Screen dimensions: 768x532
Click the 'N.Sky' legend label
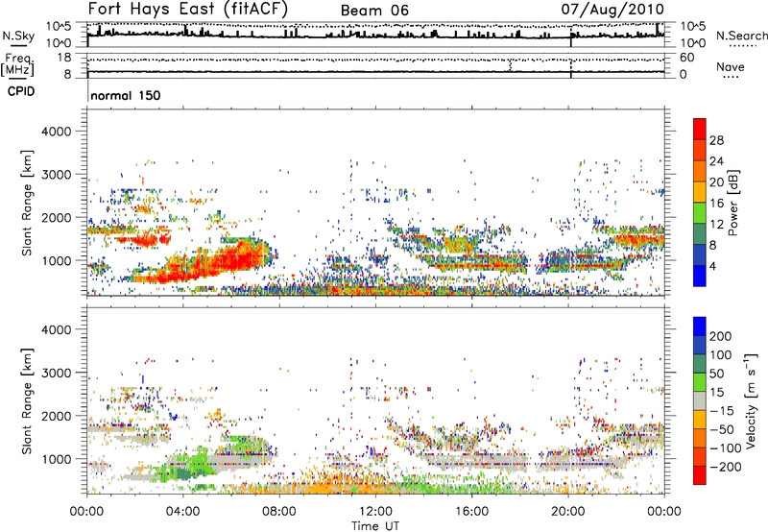18,36
